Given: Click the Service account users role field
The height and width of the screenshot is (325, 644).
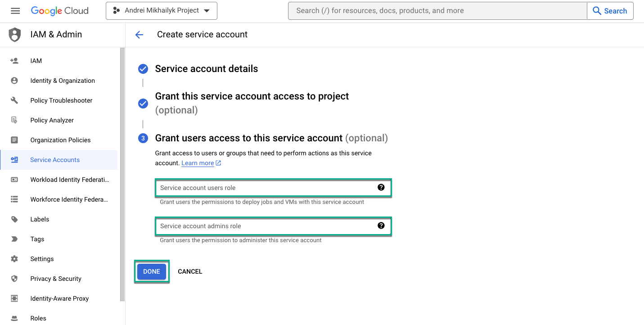Looking at the screenshot, I should (266, 188).
